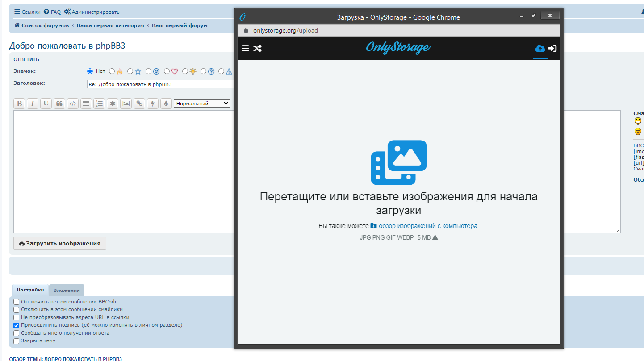
Task: Go to 'Ваша первая категория' breadcrumb
Action: tap(110, 25)
